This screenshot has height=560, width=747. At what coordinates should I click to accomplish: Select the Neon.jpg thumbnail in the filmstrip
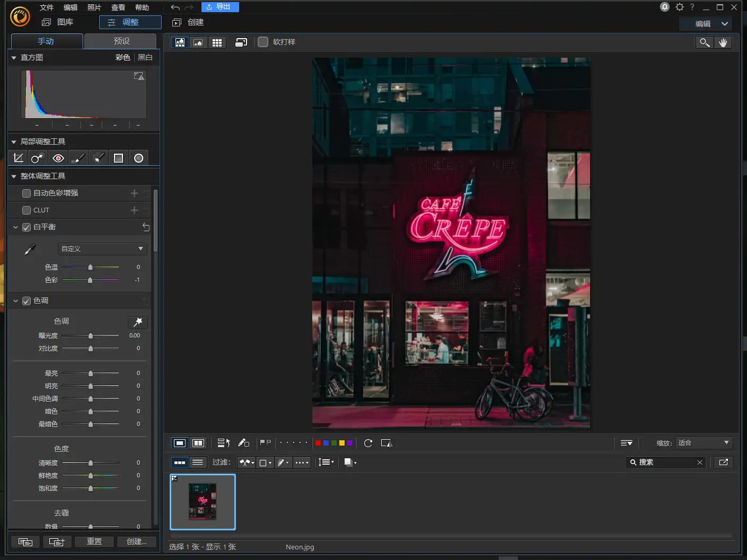[x=203, y=502]
